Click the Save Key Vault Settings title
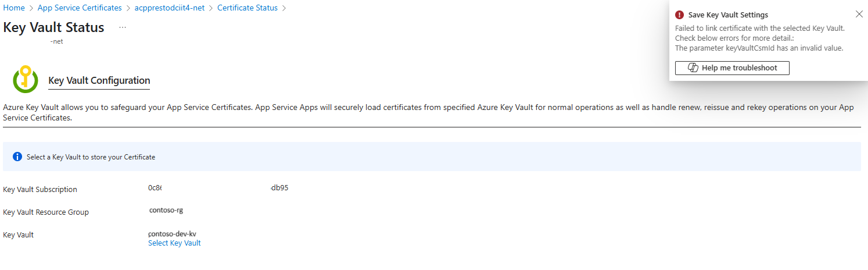868x270 pixels. (728, 15)
